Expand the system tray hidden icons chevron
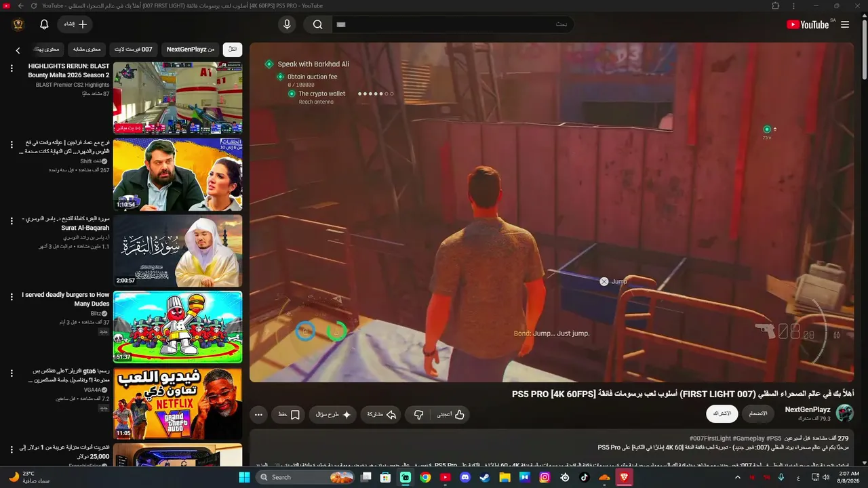Screen dimensions: 868x488 click(738, 477)
